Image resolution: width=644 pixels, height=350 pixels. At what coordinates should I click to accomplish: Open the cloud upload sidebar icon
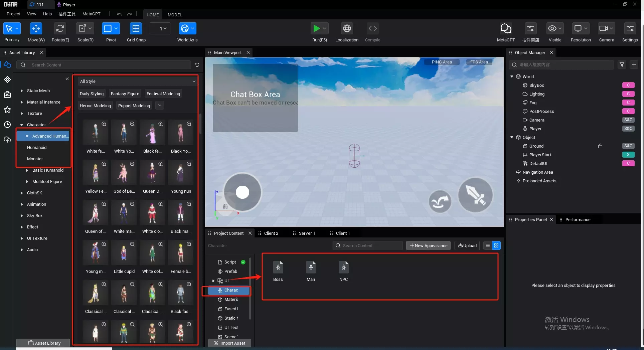click(7, 140)
